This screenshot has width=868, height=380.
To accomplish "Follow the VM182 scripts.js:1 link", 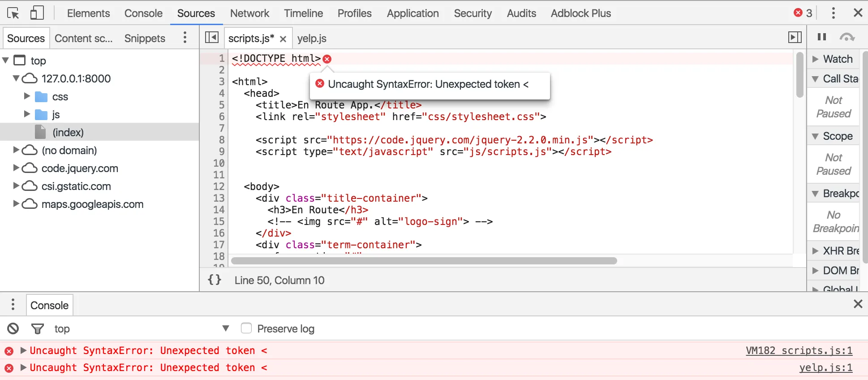I will click(799, 350).
